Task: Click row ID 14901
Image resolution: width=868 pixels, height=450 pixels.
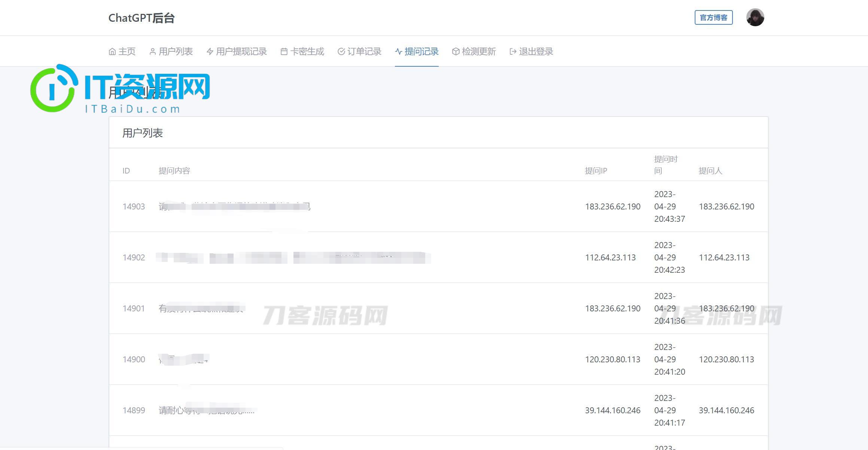Action: click(134, 308)
